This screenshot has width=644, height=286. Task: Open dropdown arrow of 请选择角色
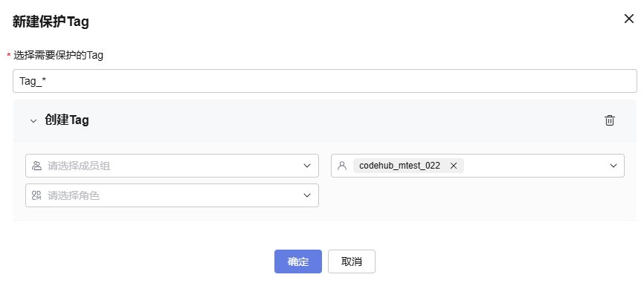(307, 195)
